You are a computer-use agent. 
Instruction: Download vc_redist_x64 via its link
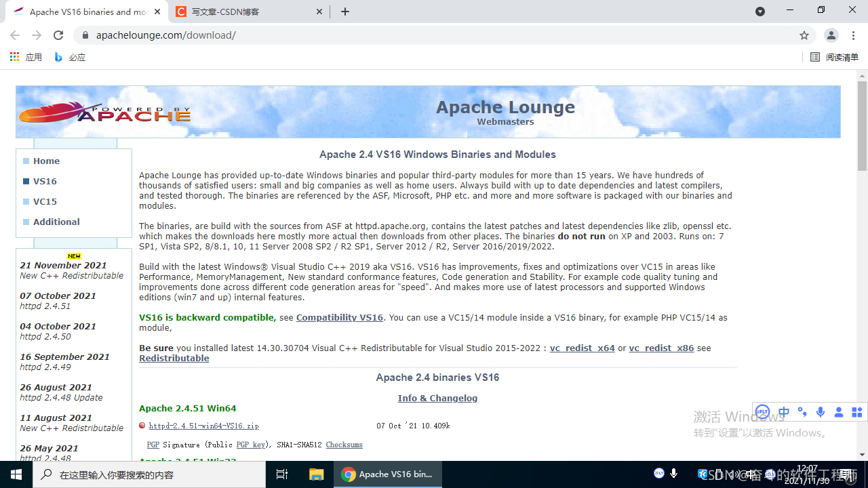(582, 348)
